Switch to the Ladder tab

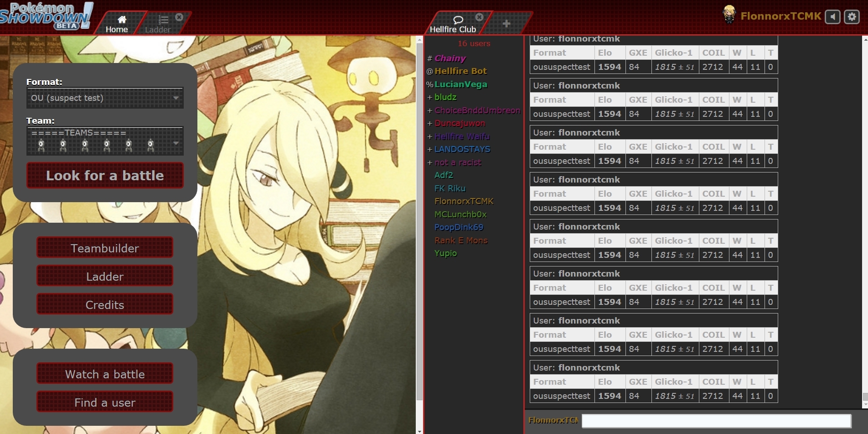pyautogui.click(x=158, y=24)
